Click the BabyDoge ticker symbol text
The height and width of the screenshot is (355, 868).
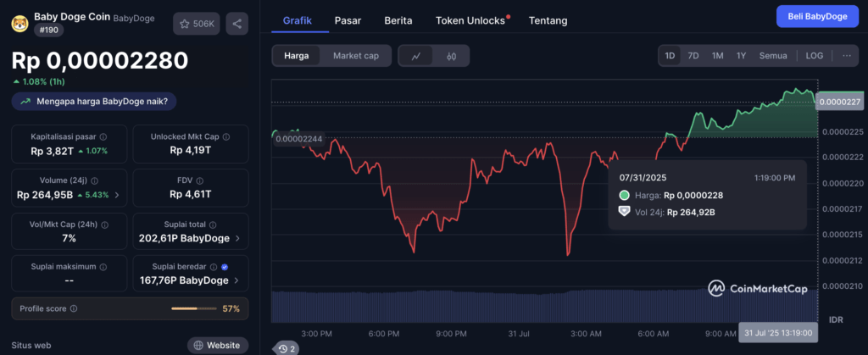pos(134,19)
